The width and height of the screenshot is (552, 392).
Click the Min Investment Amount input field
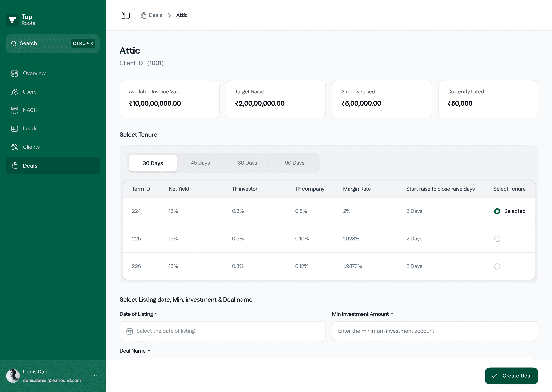[x=434, y=331]
